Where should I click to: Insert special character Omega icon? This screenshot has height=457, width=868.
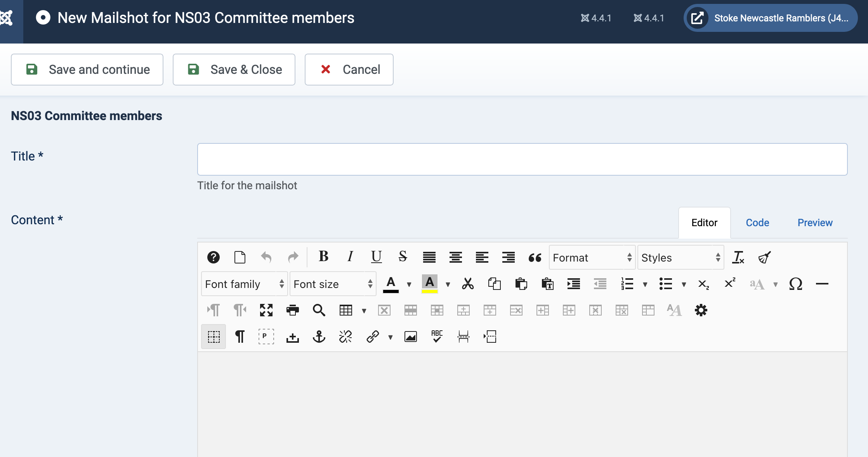coord(796,284)
